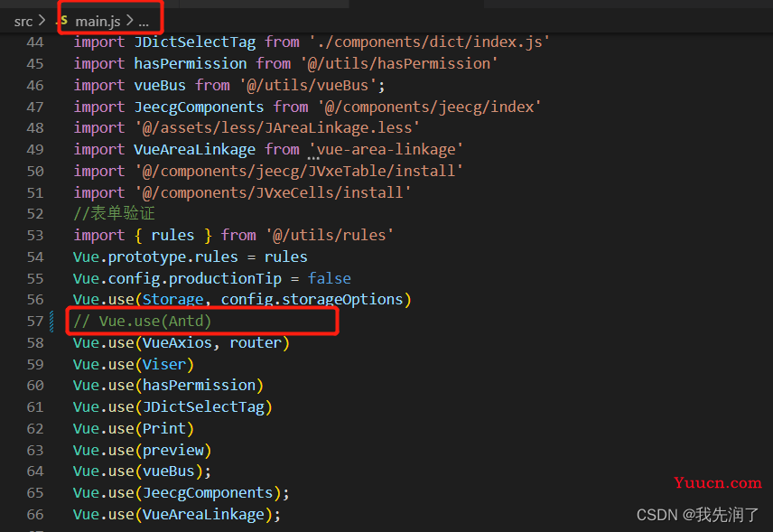773x532 pixels.
Task: Click line number 66 in the gutter
Action: pyautogui.click(x=35, y=515)
